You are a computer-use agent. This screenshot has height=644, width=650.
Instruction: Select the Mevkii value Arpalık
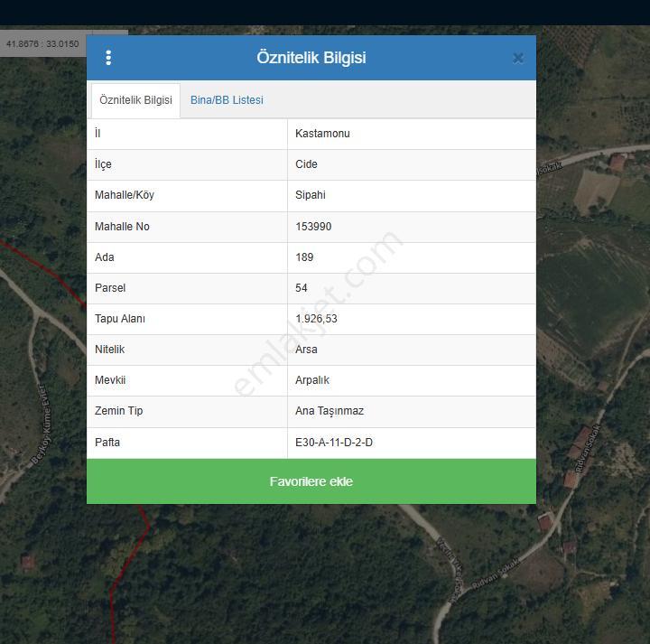point(312,380)
